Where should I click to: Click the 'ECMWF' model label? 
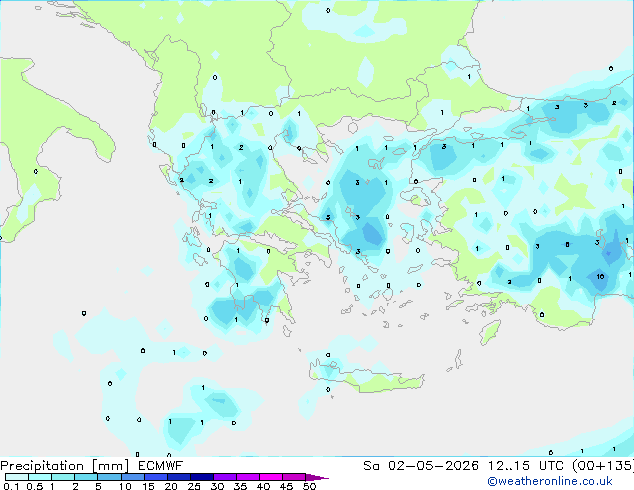click(x=161, y=466)
